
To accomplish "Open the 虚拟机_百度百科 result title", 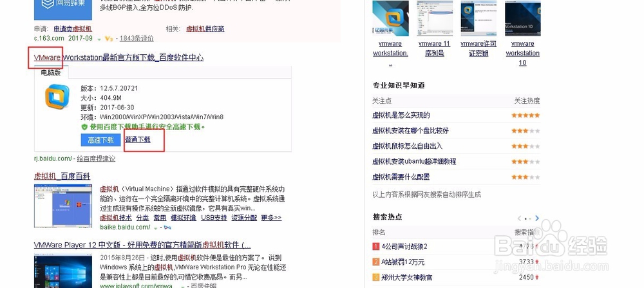I will (62, 177).
